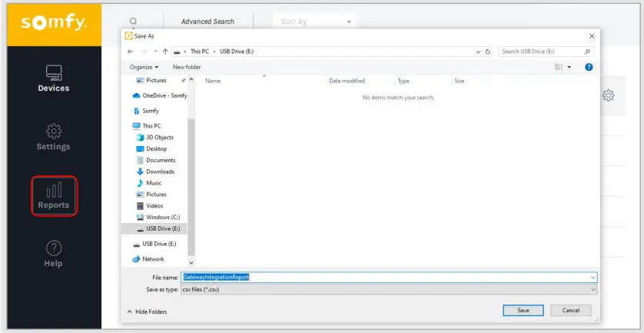644x333 pixels.
Task: Change the view layout icon
Action: pyautogui.click(x=559, y=67)
